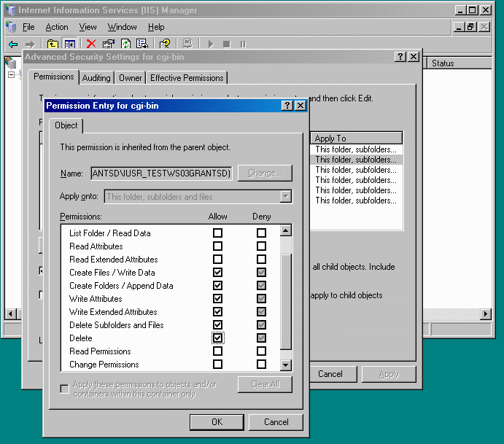Click the Start item play icon

pos(211,44)
